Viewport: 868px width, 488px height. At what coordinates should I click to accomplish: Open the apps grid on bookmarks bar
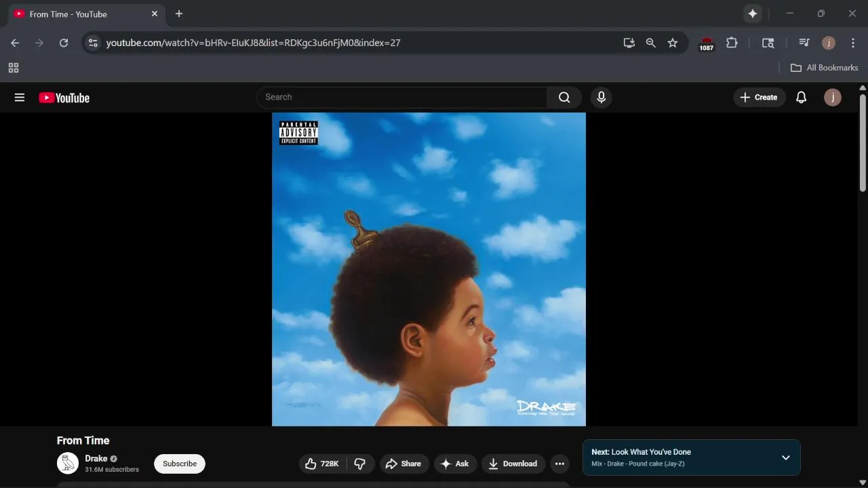14,68
